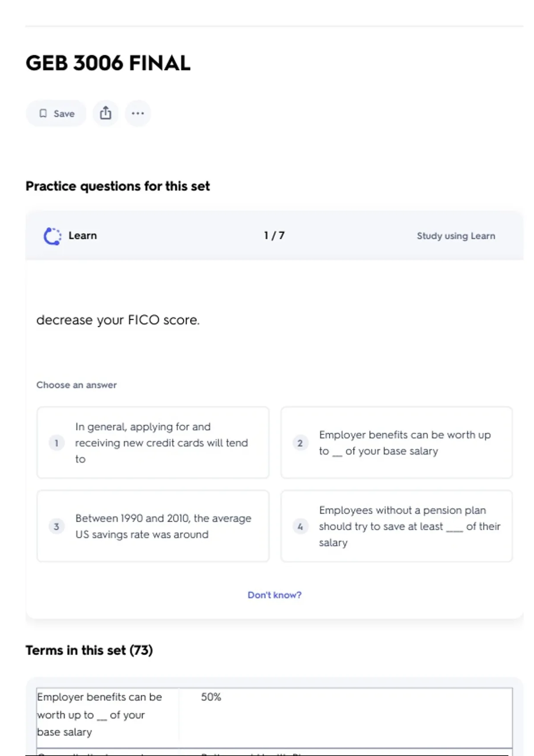The image size is (534, 756).
Task: Open the three-dot more options menu
Action: pos(138,113)
